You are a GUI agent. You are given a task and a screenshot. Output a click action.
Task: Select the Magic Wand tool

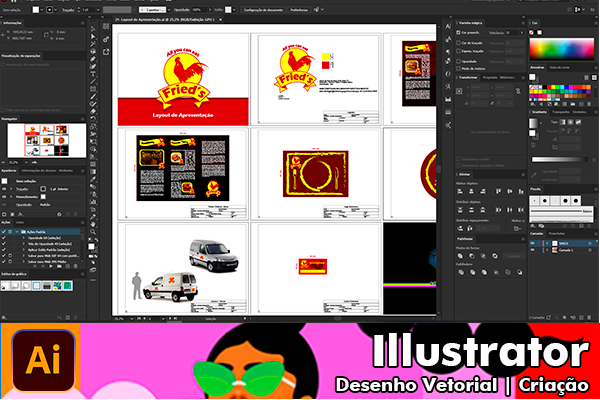[x=93, y=44]
